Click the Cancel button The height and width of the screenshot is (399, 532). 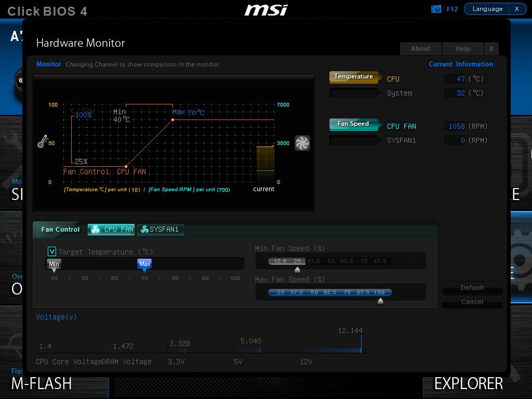click(472, 302)
